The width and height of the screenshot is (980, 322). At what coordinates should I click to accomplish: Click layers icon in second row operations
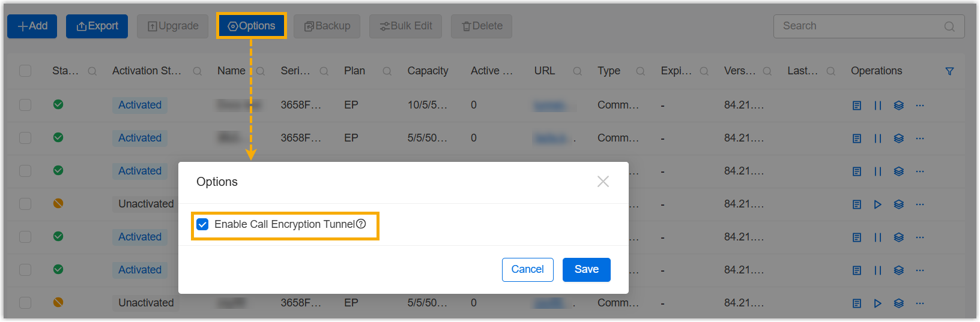[x=898, y=139]
